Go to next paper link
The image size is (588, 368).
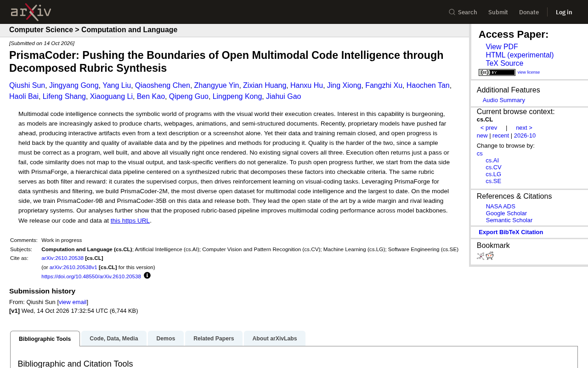tap(524, 128)
